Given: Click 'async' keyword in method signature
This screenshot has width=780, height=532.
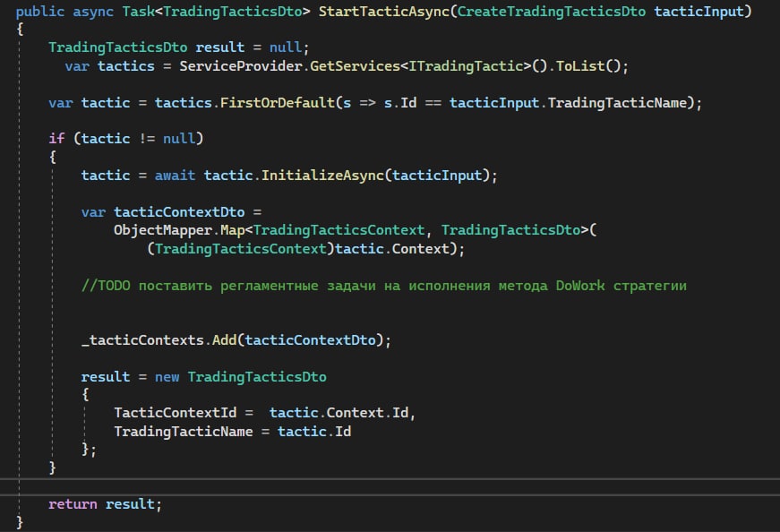Looking at the screenshot, I should (93, 11).
